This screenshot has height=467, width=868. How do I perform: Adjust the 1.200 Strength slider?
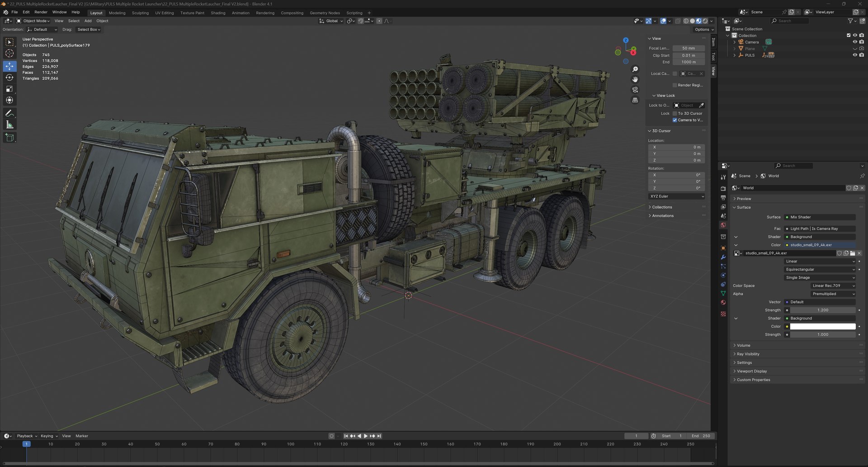point(822,310)
